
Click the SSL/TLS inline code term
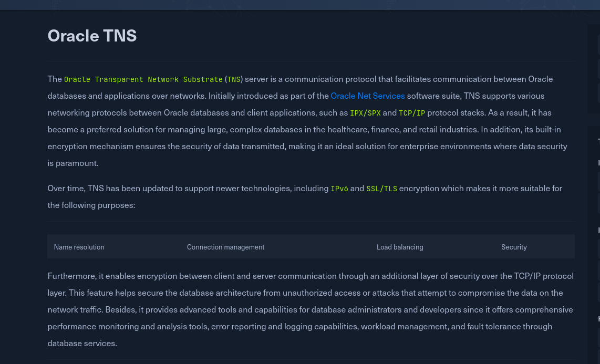point(381,189)
